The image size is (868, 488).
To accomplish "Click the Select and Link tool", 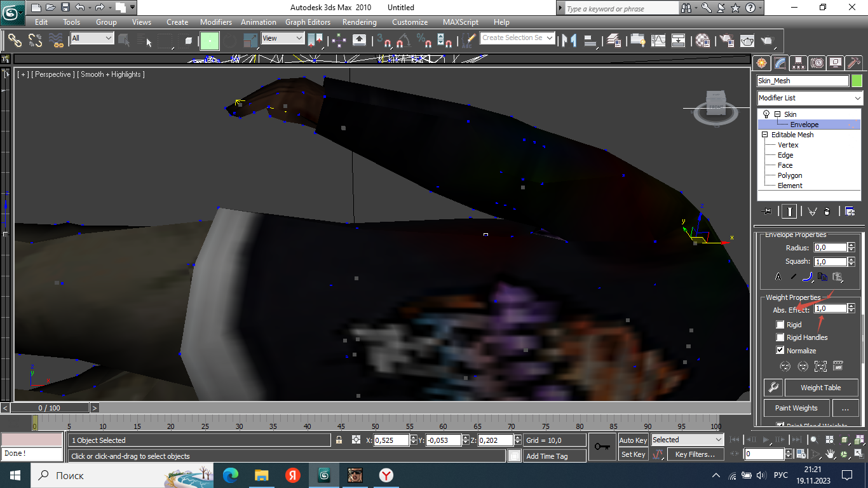I will click(x=15, y=41).
